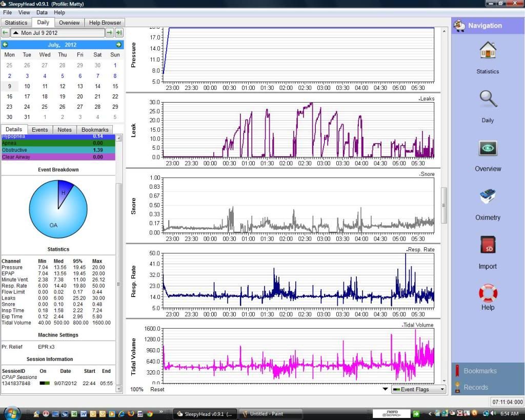
Task: Open the Help menu
Action: click(x=59, y=12)
